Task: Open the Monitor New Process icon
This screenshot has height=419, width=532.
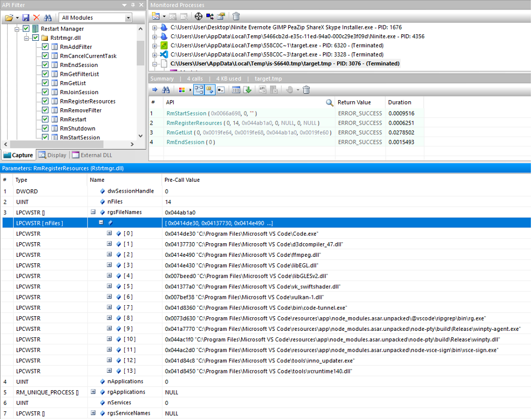Action: (156, 16)
